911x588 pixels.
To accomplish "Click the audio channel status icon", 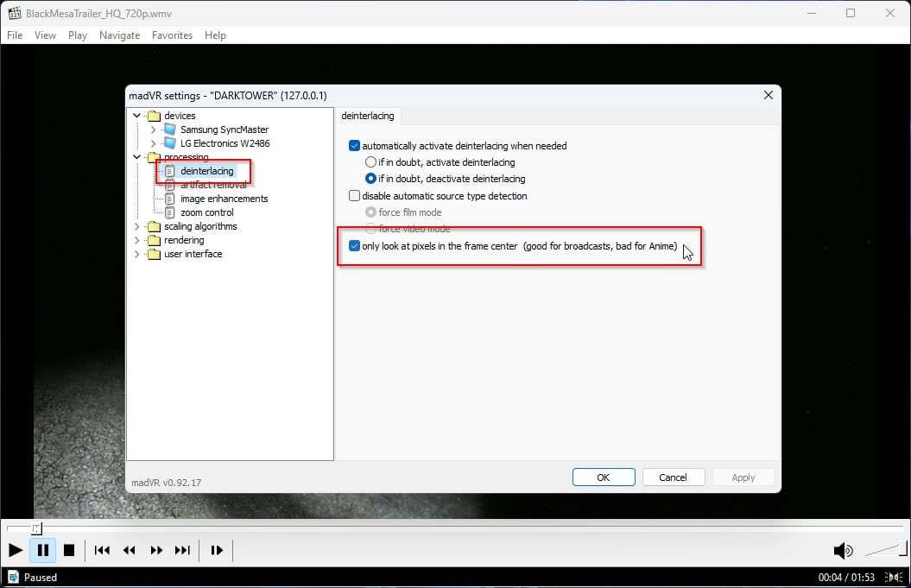I will click(x=893, y=577).
